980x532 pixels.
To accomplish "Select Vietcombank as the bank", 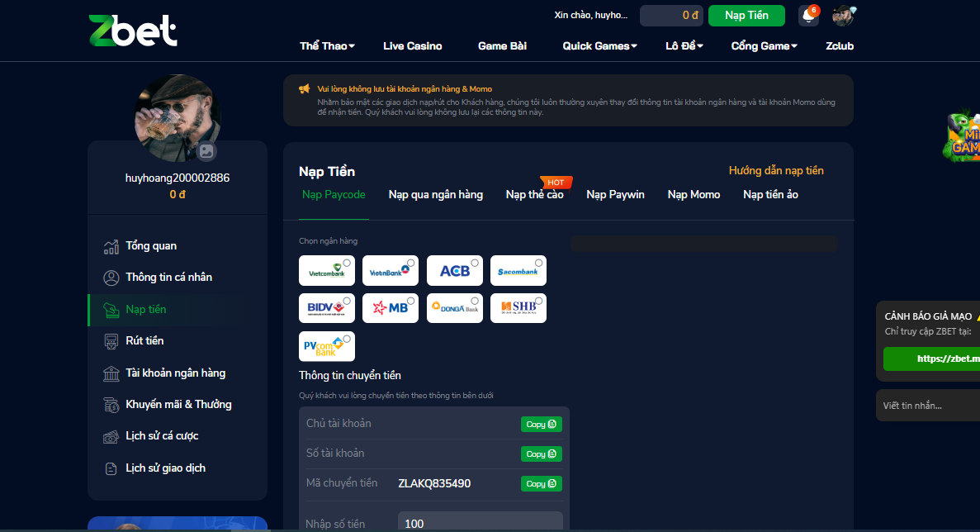I will pos(327,271).
